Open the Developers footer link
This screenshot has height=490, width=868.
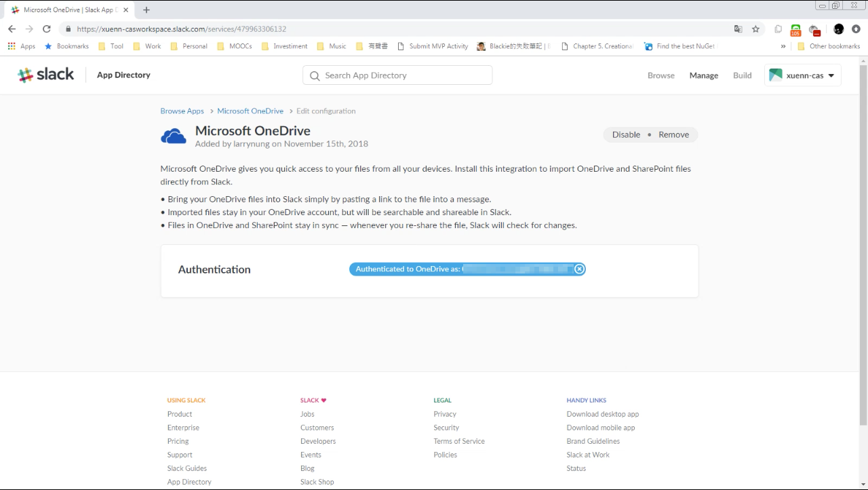click(318, 441)
